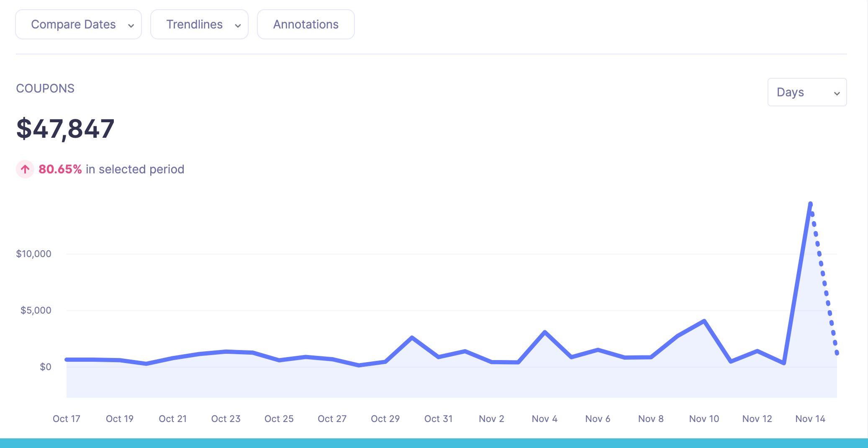
Task: Click the 80.65% change value
Action: [x=60, y=169]
